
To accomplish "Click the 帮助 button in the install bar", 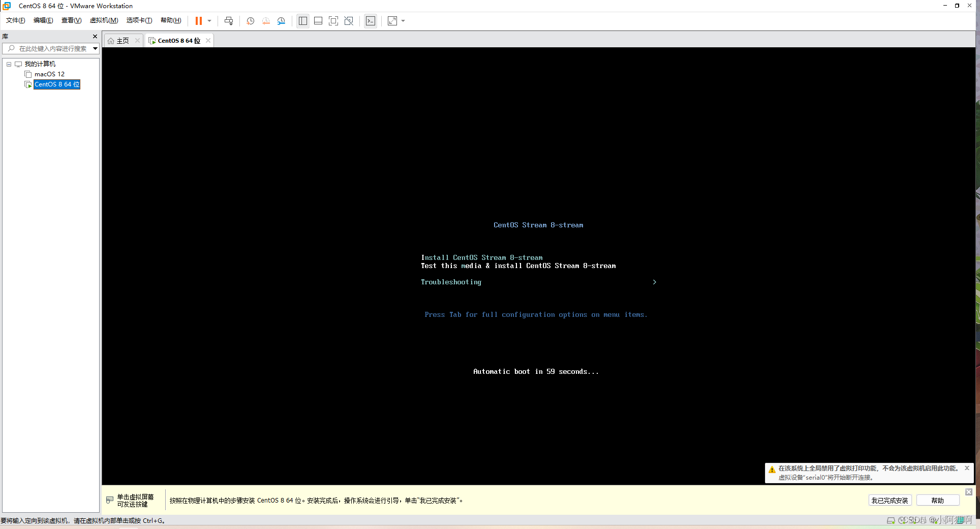I will (x=937, y=501).
